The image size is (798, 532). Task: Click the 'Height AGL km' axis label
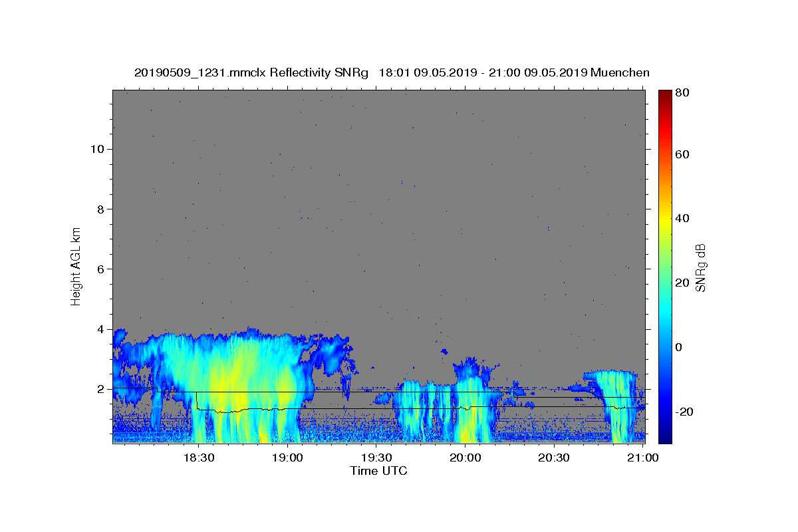[x=76, y=266]
